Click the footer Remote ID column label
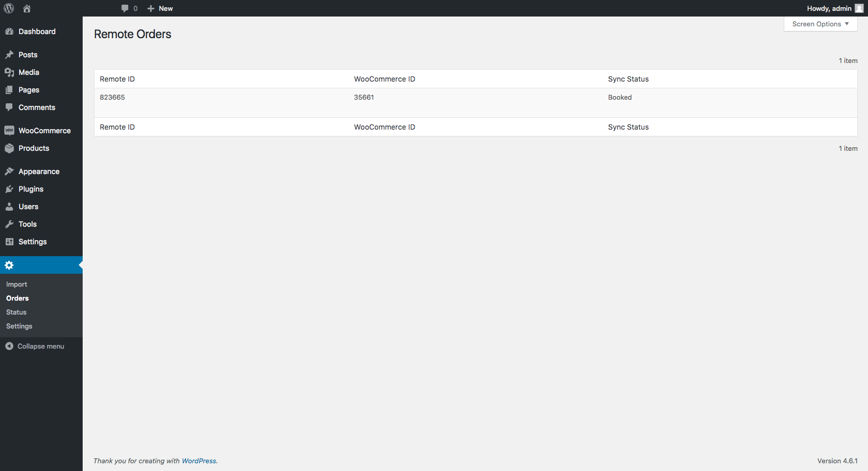Image resolution: width=868 pixels, height=471 pixels. coord(117,127)
